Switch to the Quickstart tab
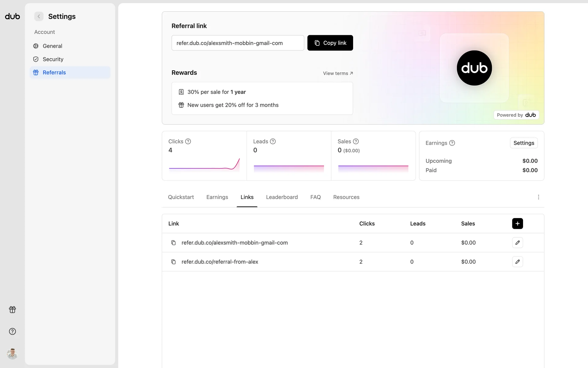Screen dimensions: 588x368 point(181,197)
